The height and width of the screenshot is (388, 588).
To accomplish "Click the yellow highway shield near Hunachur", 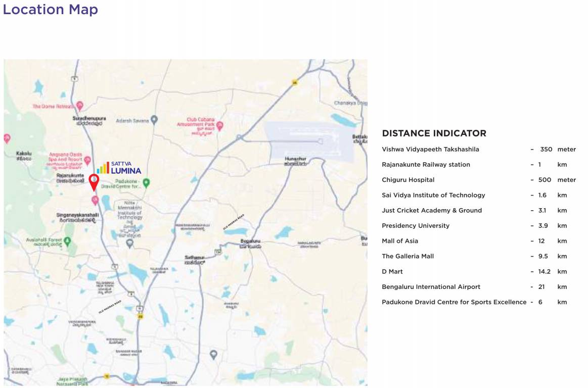I will (x=295, y=83).
